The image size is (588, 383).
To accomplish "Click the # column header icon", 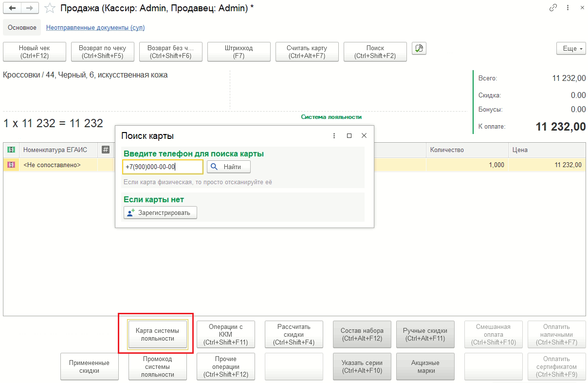I will pyautogui.click(x=106, y=150).
